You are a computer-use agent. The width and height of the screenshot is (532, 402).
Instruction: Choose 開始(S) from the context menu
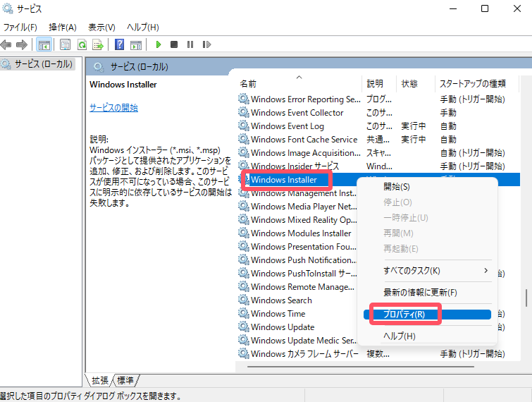pyautogui.click(x=428, y=187)
